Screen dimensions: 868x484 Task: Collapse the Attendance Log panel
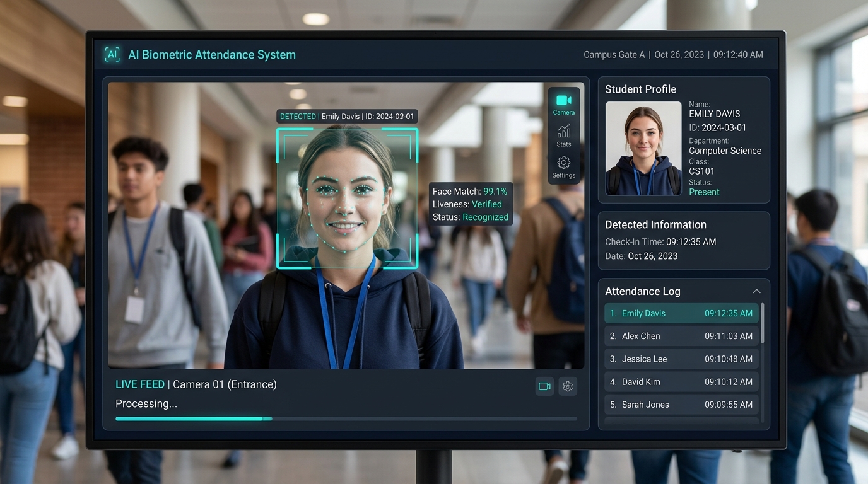pos(756,291)
